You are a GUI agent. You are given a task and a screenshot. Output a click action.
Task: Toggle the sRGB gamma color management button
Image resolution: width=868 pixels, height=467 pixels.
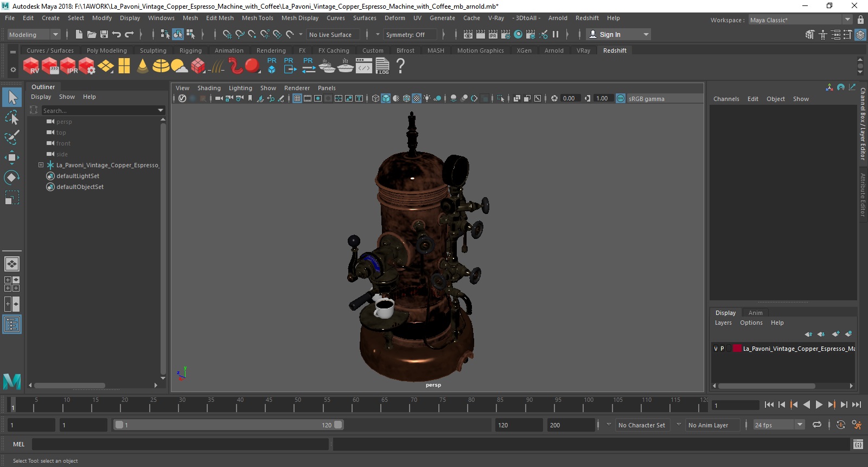point(621,98)
